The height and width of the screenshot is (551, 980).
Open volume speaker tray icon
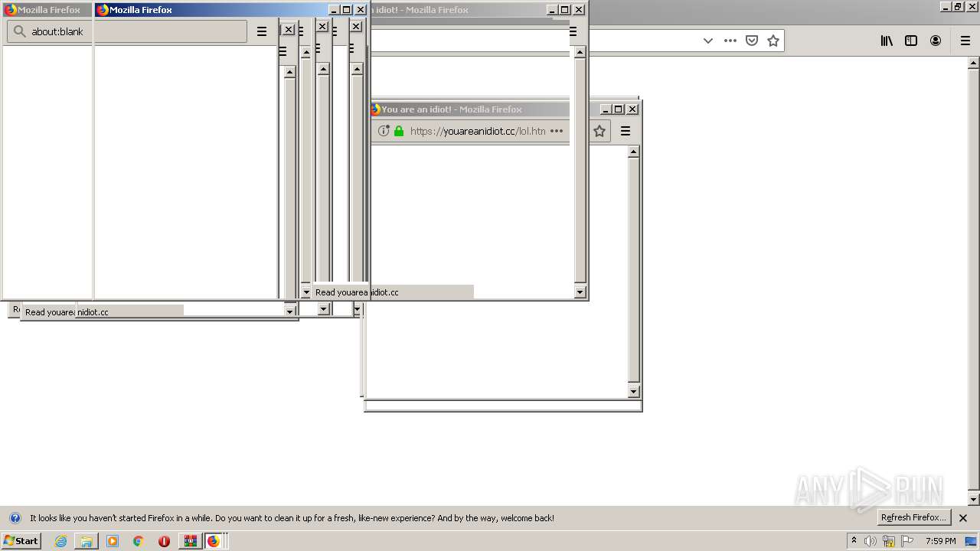coord(871,541)
